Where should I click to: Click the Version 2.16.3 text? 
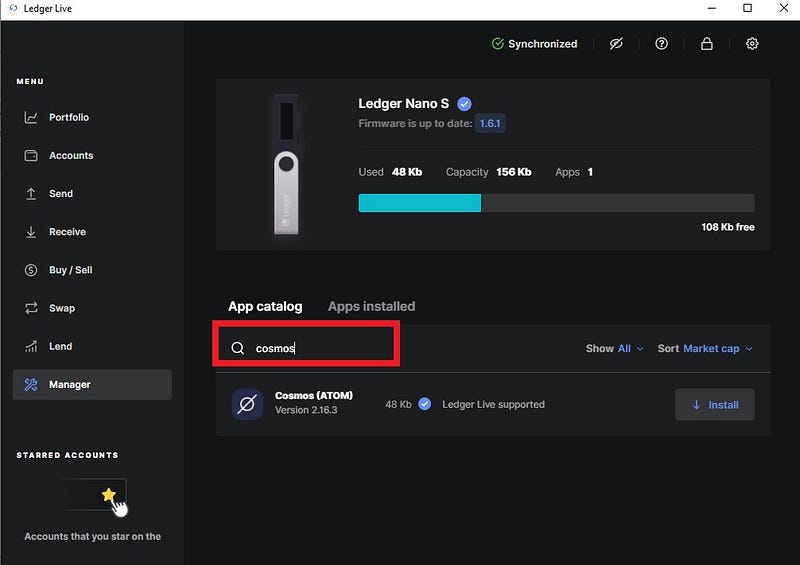coord(306,410)
